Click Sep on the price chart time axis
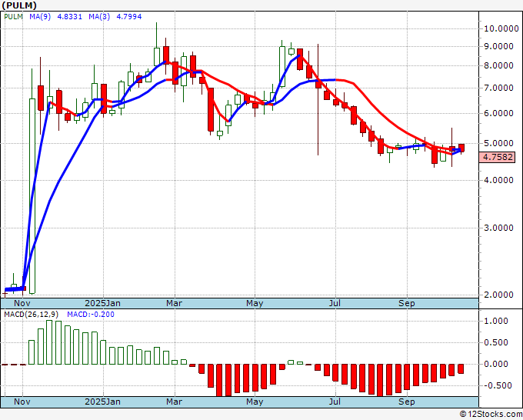 [x=407, y=303]
